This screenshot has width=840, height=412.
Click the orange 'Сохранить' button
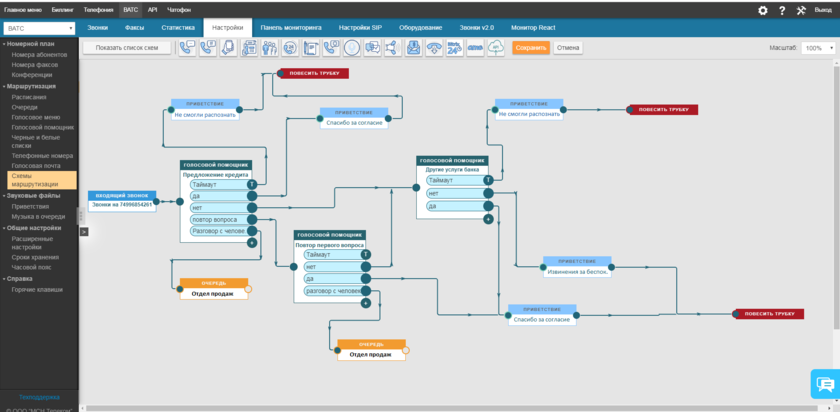point(531,47)
